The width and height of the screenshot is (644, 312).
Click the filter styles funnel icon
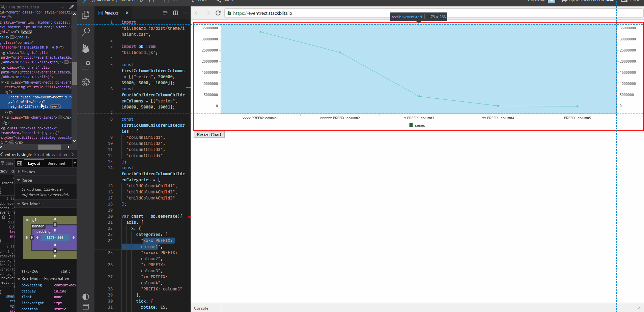(x=3, y=163)
